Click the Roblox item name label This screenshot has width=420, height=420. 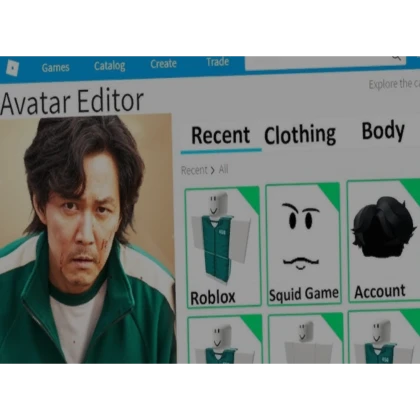(212, 297)
